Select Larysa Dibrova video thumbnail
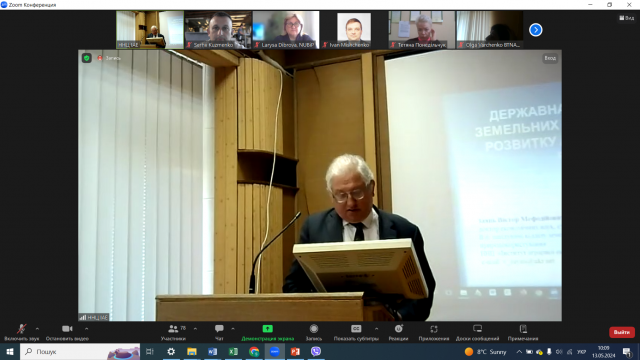Screen dimensions: 640x360 coord(286,30)
